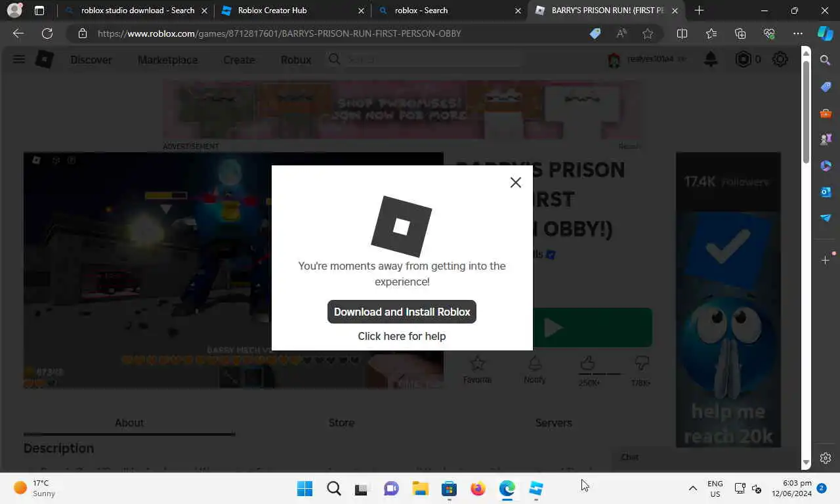The height and width of the screenshot is (504, 840).
Task: Refresh the current page
Action: coord(47,33)
